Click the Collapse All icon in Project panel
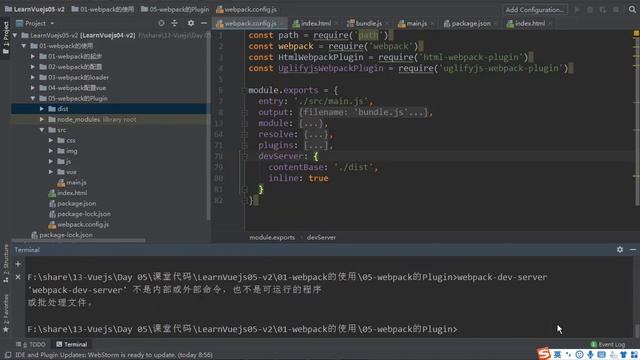 175,23
